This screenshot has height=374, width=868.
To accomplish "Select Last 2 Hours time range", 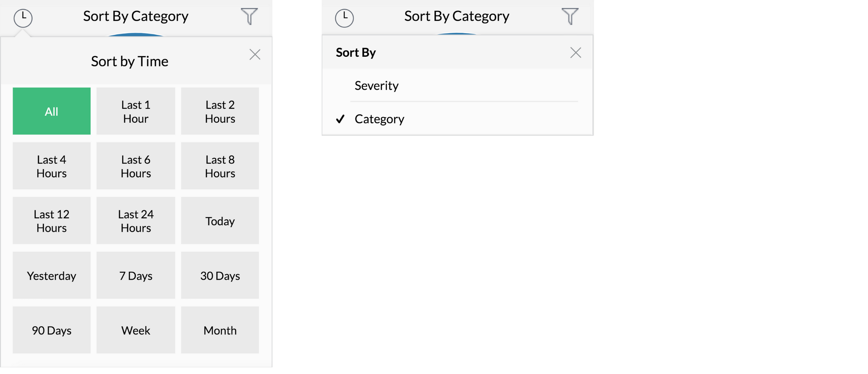I will pos(220,111).
